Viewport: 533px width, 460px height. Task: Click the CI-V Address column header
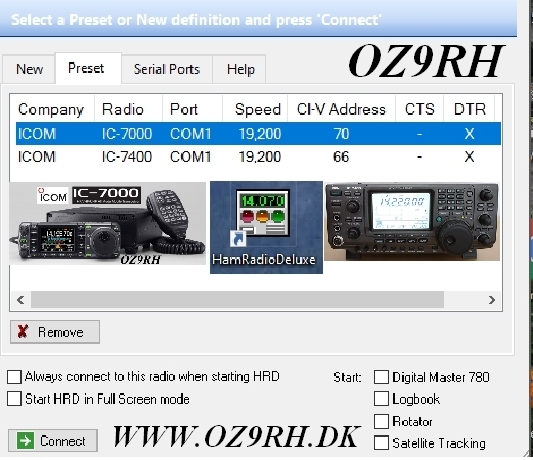pyautogui.click(x=341, y=109)
